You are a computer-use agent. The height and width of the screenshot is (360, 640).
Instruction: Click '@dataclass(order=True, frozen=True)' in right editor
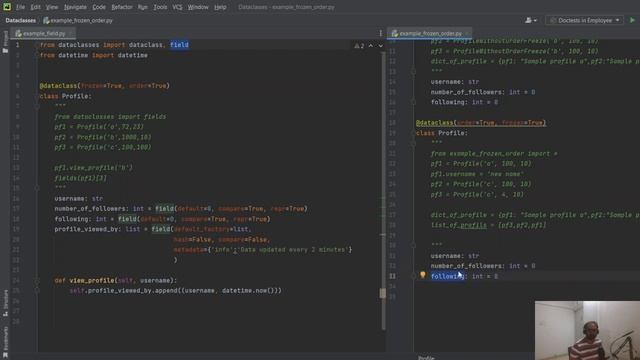point(481,122)
